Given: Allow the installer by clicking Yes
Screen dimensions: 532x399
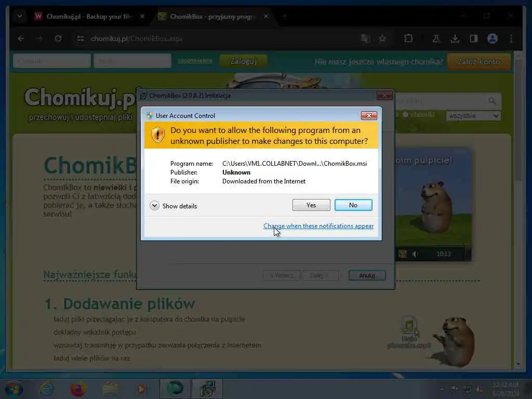Looking at the screenshot, I should point(311,205).
